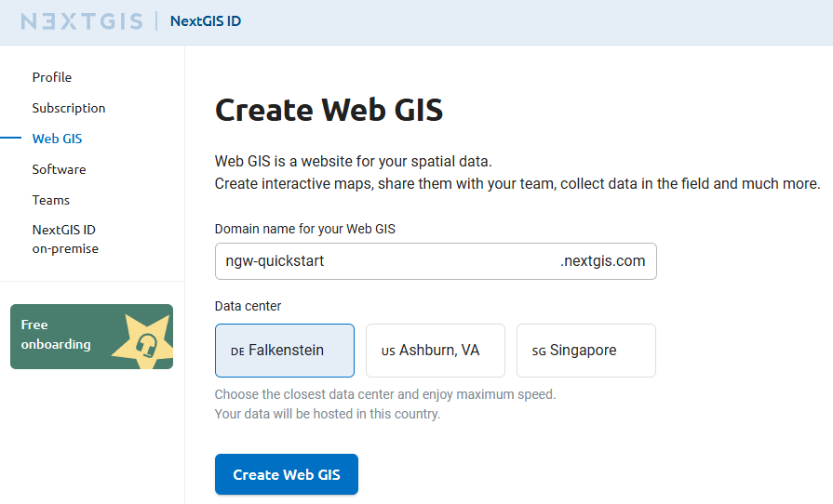Select the DE Falkenstein data center

click(x=285, y=351)
